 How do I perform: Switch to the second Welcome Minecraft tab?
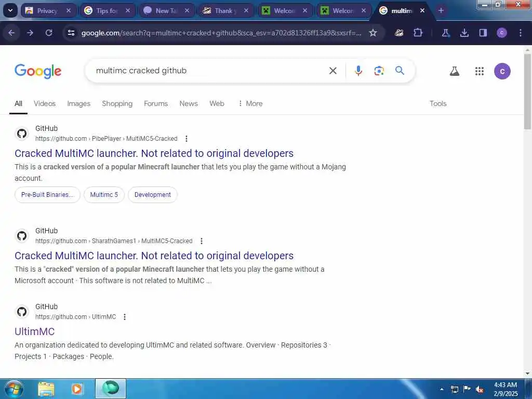pyautogui.click(x=343, y=10)
